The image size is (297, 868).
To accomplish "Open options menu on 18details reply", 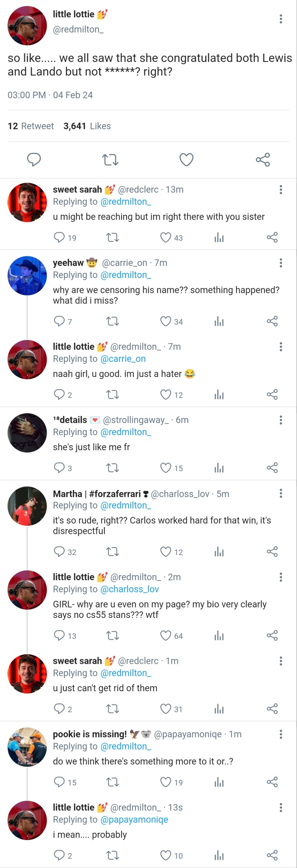I will click(281, 420).
